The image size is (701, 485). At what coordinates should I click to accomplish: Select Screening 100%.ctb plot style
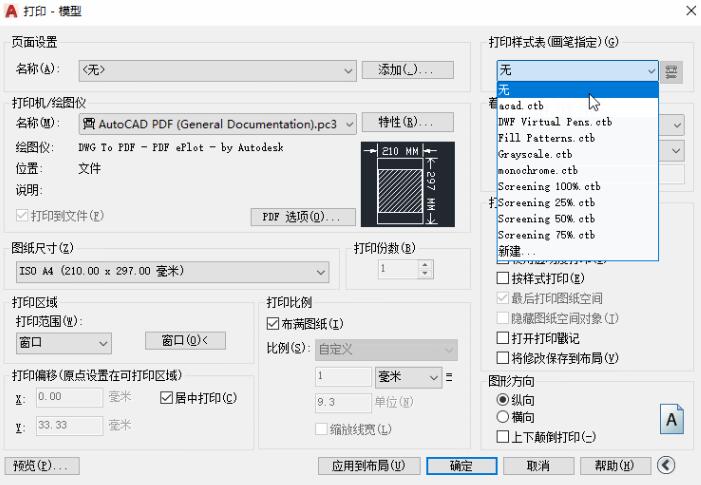[577, 186]
